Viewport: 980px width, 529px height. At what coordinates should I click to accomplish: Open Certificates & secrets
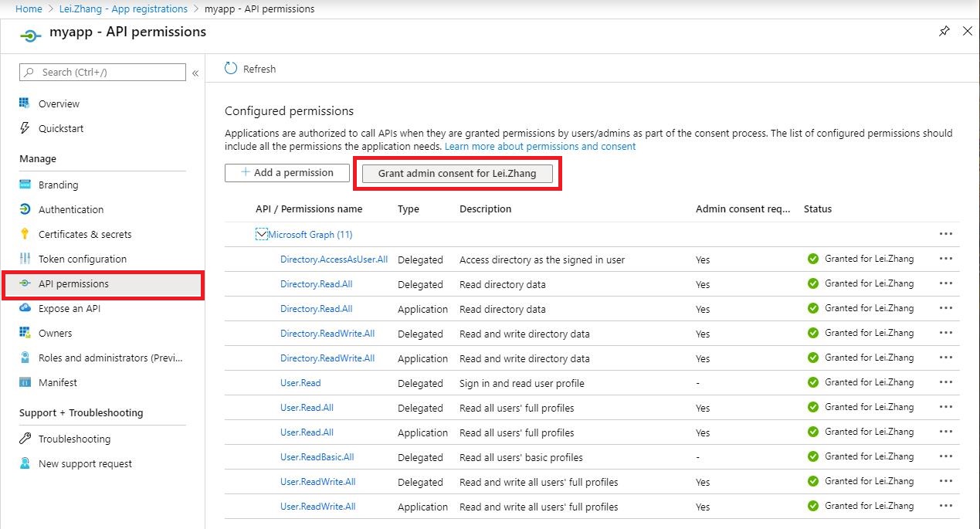click(85, 234)
